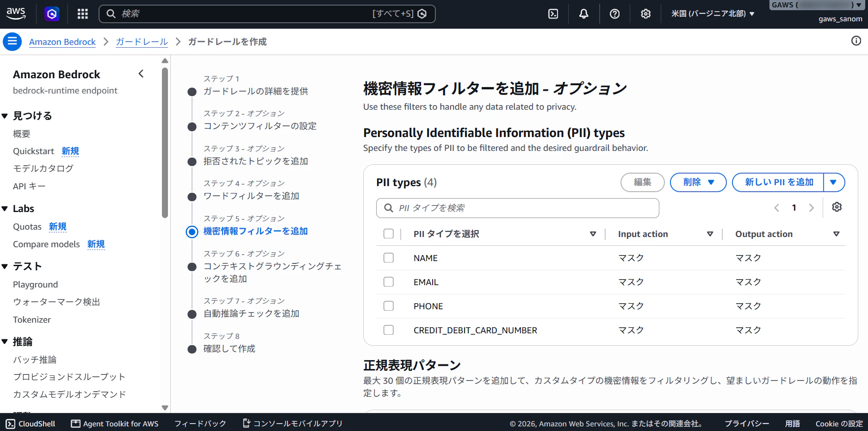The image size is (868, 431).
Task: Open the AWS services grid menu
Action: [83, 14]
